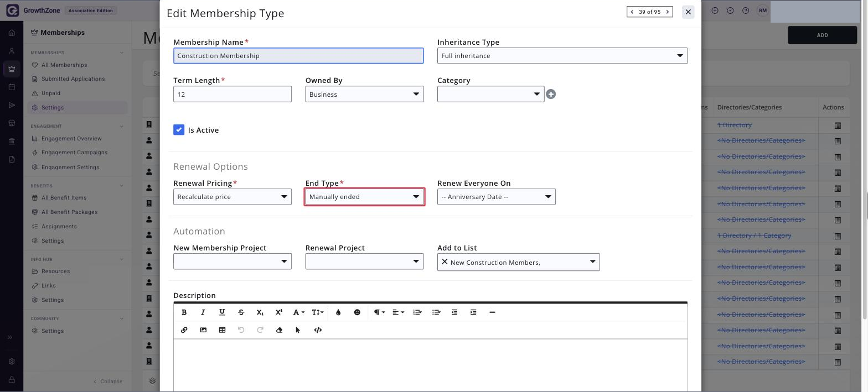This screenshot has width=868, height=392.
Task: Insert an unordered list
Action: click(436, 312)
